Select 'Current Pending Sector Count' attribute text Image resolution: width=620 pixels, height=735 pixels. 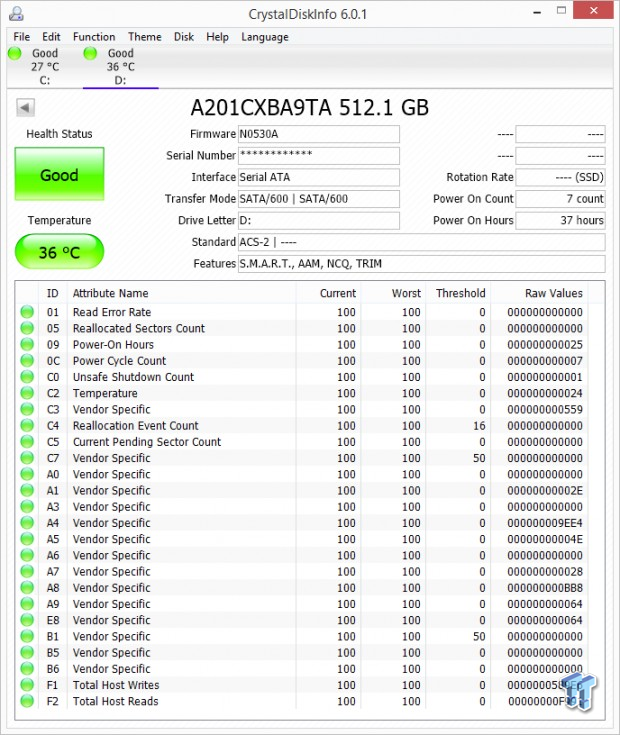point(147,442)
